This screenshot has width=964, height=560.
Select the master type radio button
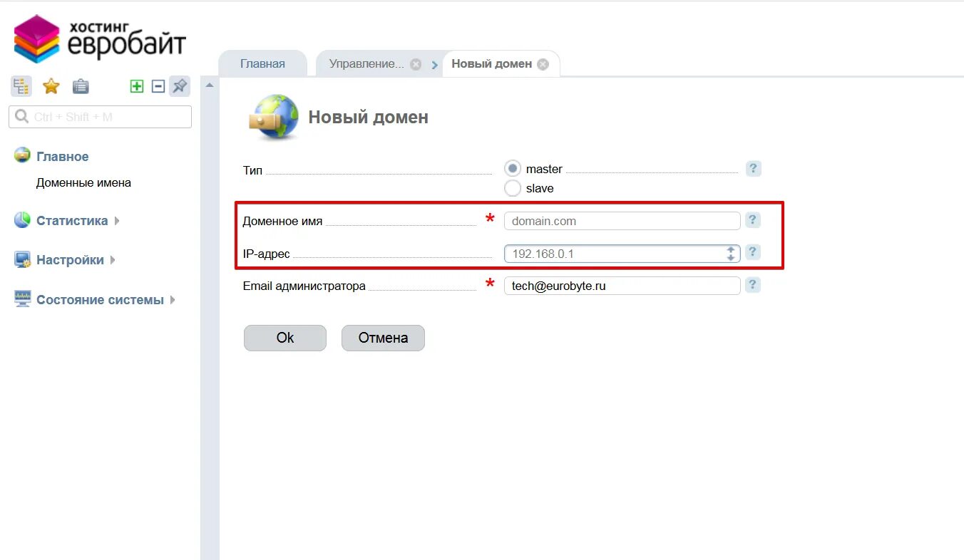coord(512,169)
